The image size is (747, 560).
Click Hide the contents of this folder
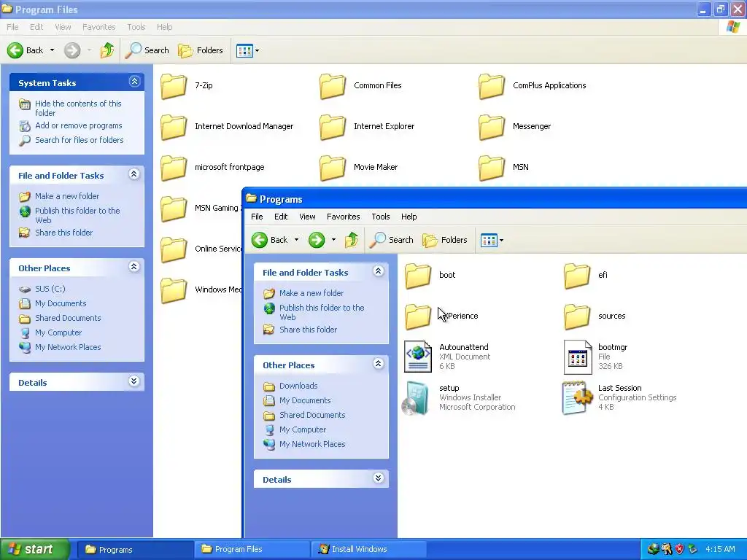point(78,108)
